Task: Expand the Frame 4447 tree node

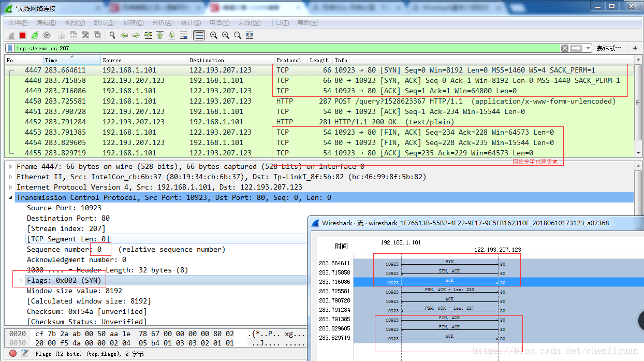Action: coord(11,167)
